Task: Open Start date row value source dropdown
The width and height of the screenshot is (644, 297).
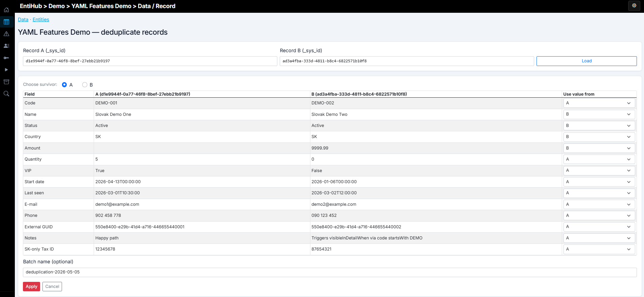Action: pos(599,182)
